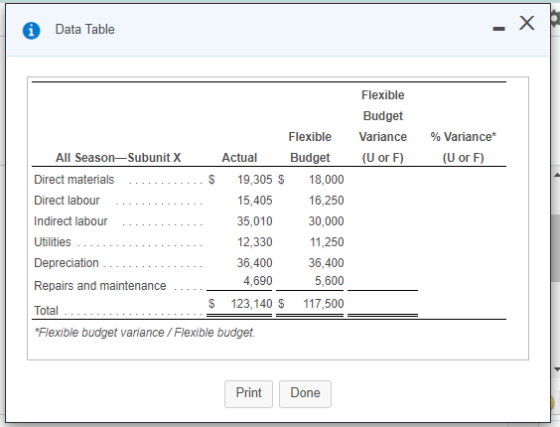Click the flexible budget value 30,000
This screenshot has height=427, width=560.
(326, 221)
